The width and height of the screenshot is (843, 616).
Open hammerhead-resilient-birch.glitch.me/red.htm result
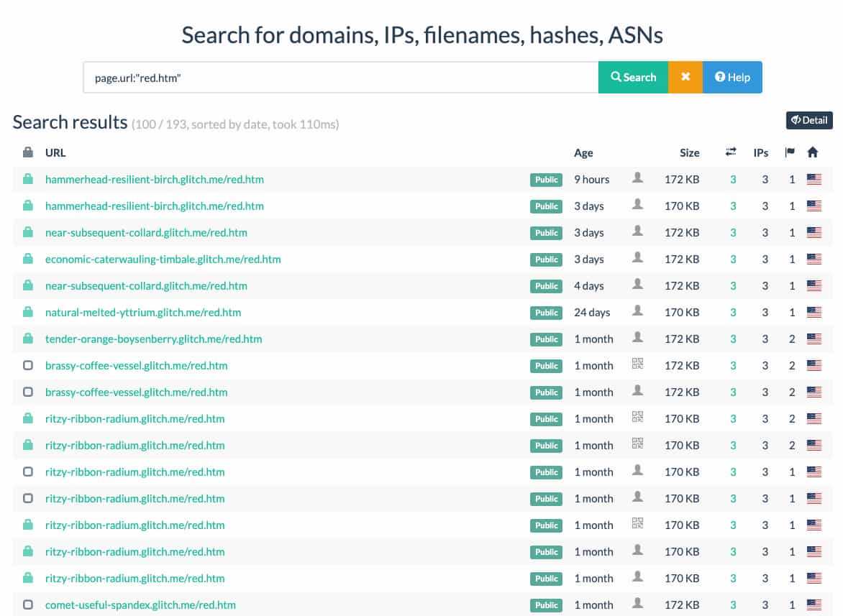(x=156, y=179)
